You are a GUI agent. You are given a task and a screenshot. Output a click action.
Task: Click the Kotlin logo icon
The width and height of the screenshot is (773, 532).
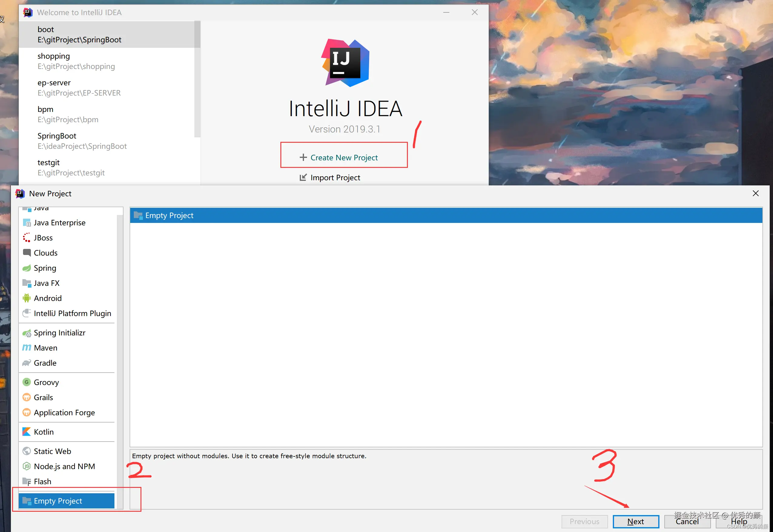[26, 432]
